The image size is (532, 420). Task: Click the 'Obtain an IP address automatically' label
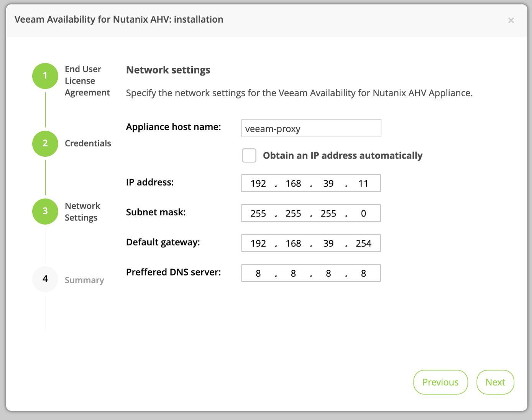343,156
